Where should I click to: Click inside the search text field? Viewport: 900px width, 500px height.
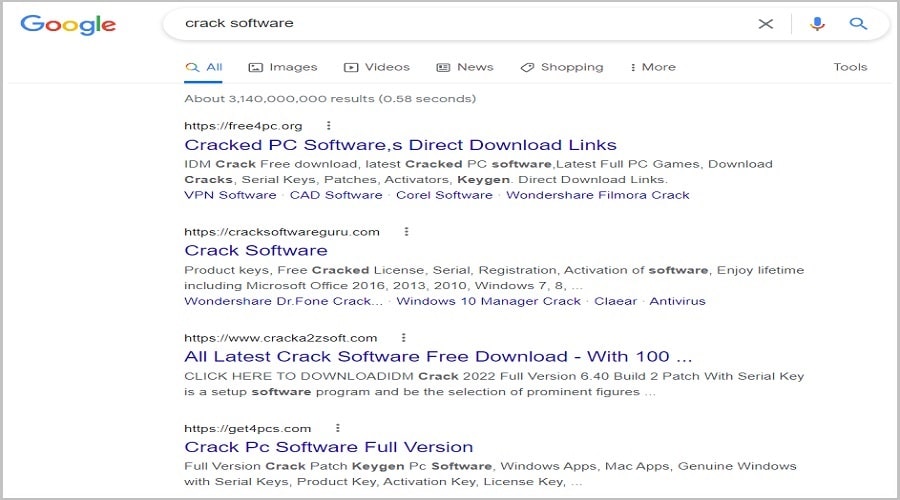450,23
